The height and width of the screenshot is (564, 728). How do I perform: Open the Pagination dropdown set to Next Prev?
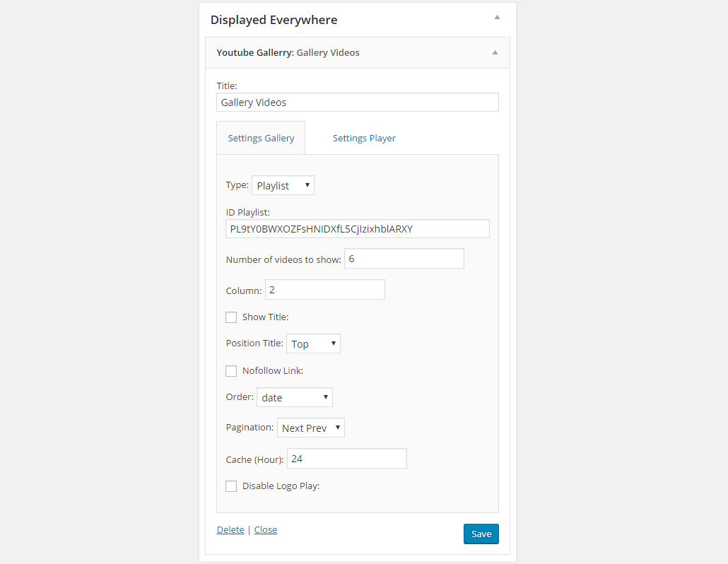click(x=310, y=428)
